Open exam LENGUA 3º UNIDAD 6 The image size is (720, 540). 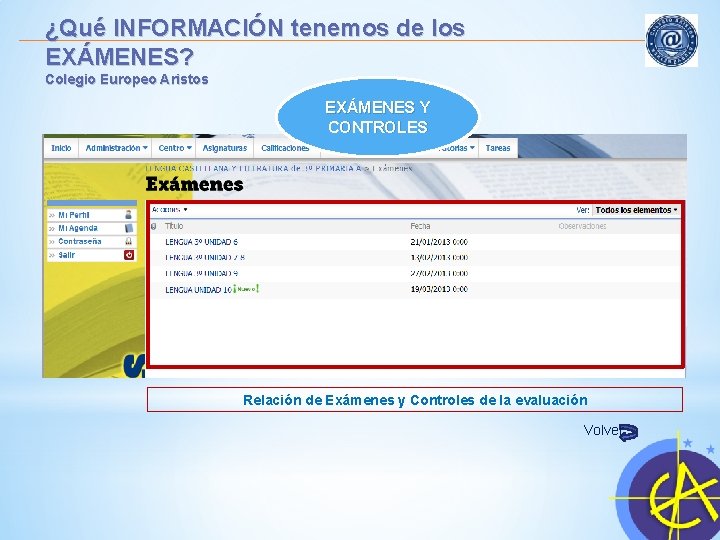(x=201, y=242)
